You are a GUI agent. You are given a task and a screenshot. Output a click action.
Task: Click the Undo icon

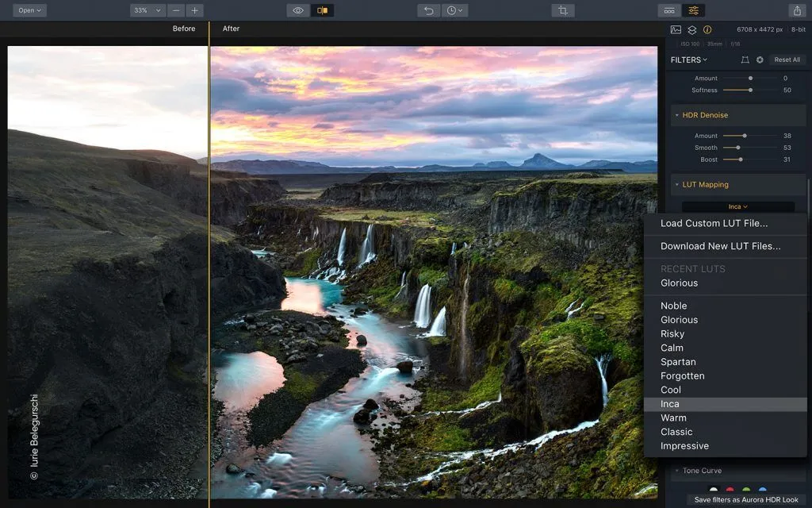430,10
